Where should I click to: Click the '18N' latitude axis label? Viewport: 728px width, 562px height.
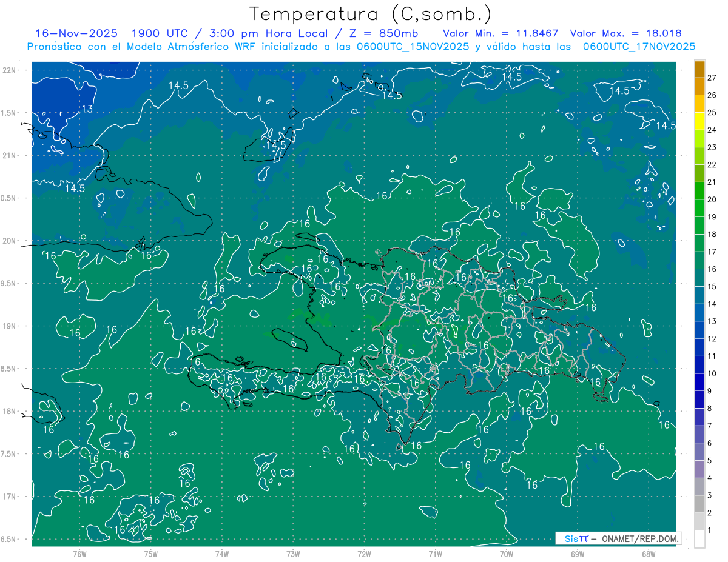click(8, 412)
